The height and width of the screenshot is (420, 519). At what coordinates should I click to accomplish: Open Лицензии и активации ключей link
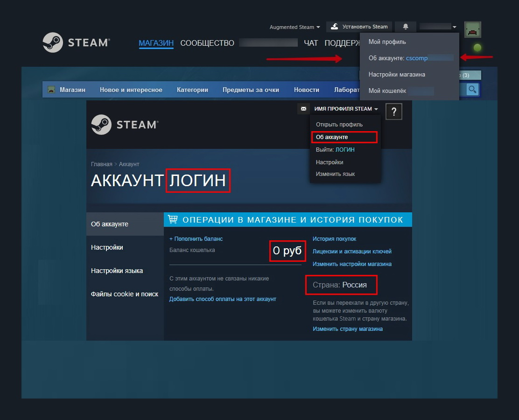(352, 251)
